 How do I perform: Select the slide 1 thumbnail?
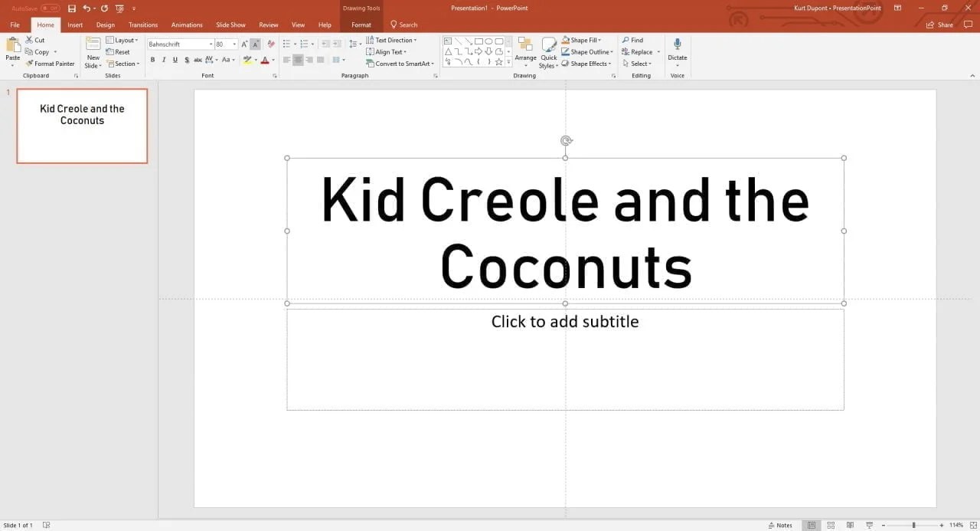point(81,126)
